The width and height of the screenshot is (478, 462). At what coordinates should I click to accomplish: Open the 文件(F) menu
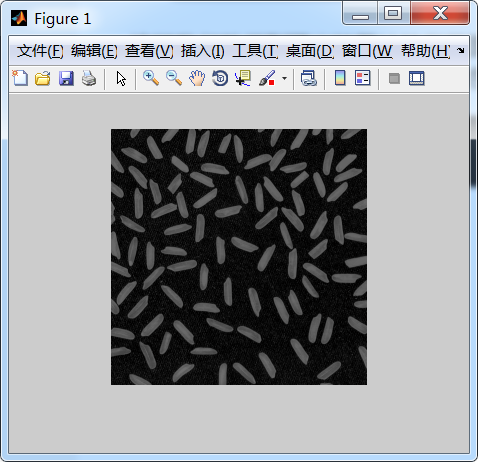click(x=40, y=51)
